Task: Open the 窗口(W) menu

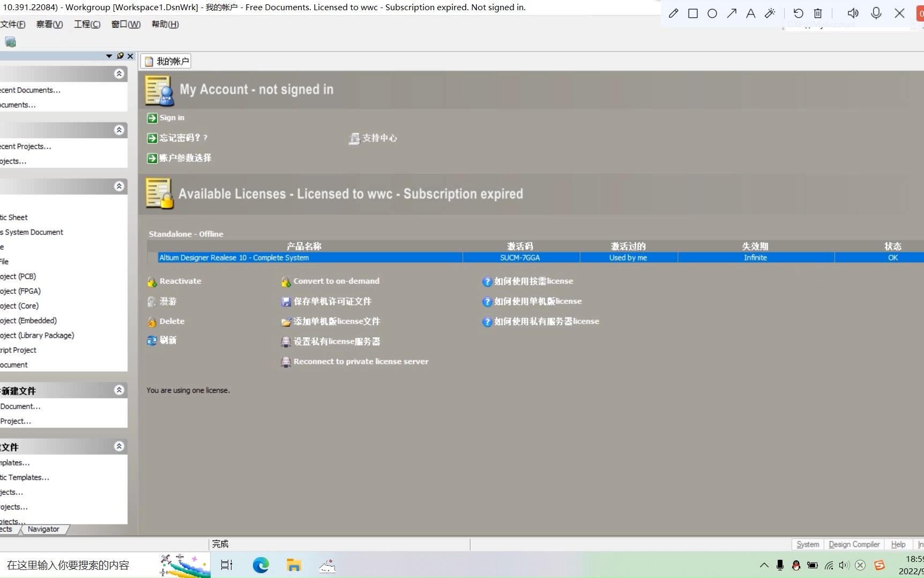Action: (x=126, y=24)
